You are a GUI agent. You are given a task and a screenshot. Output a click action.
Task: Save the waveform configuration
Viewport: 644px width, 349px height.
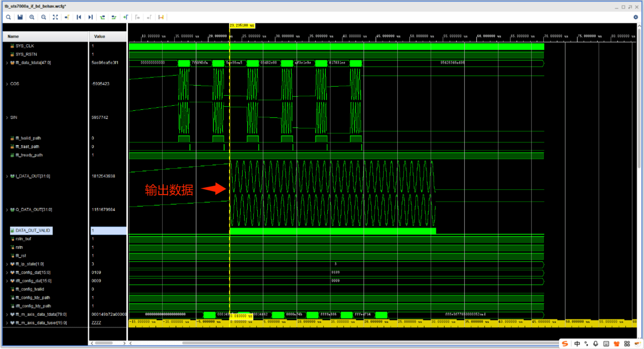tap(20, 17)
